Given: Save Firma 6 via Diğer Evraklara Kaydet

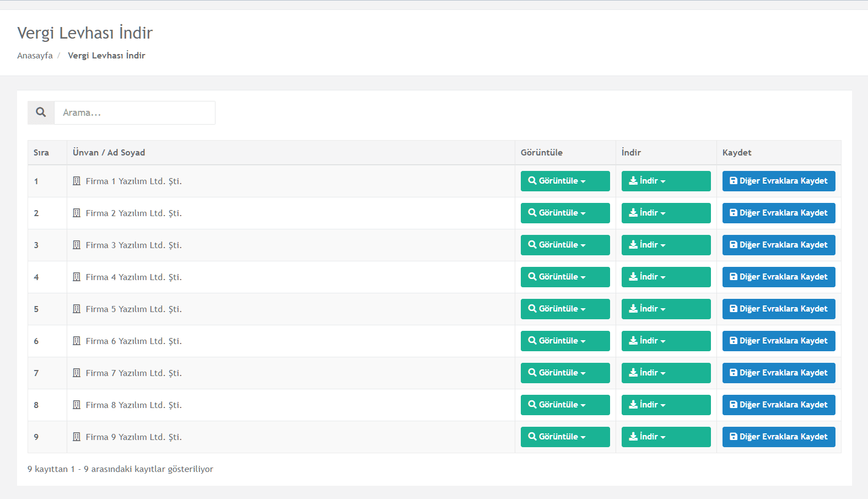Looking at the screenshot, I should [x=779, y=341].
